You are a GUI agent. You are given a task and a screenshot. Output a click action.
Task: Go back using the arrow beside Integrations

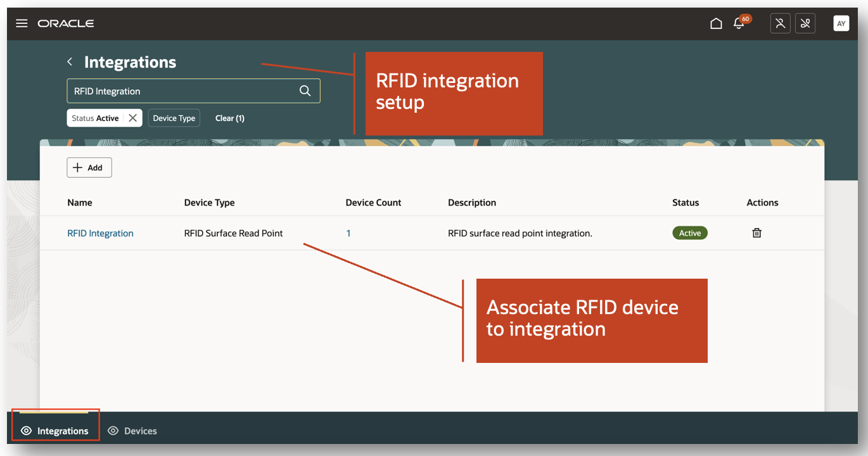(x=70, y=61)
